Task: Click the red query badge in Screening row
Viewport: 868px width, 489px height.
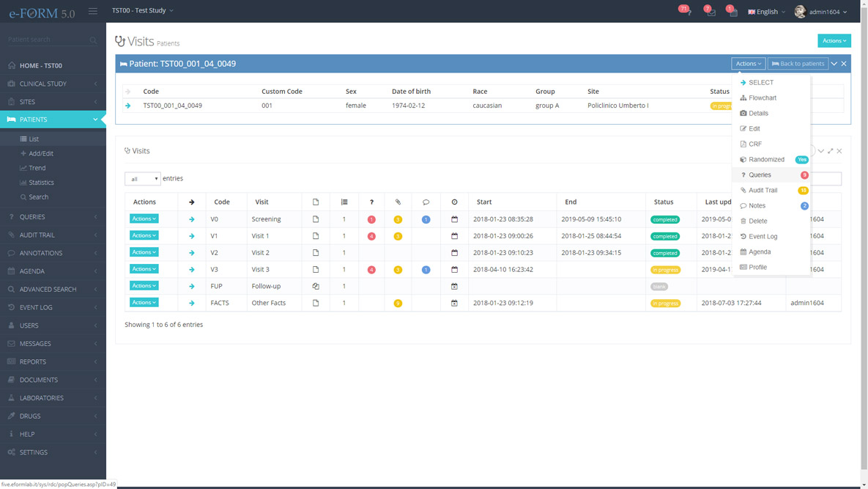Action: 371,219
